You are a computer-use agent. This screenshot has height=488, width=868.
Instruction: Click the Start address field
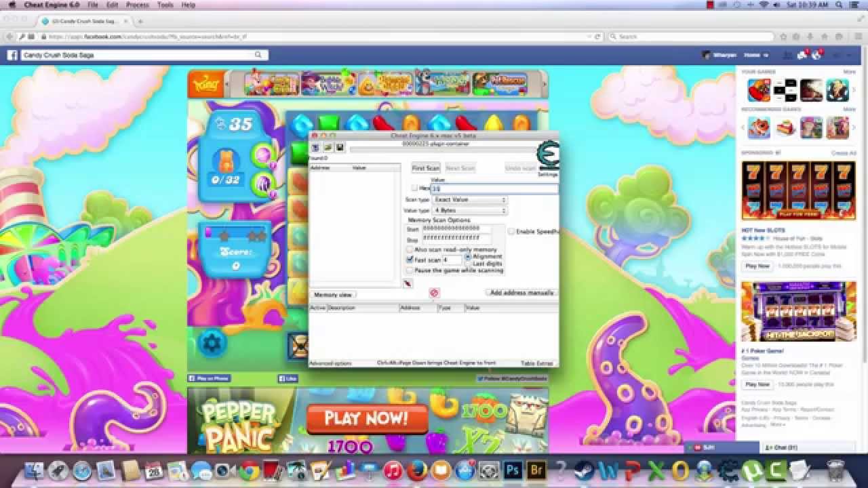(x=457, y=229)
